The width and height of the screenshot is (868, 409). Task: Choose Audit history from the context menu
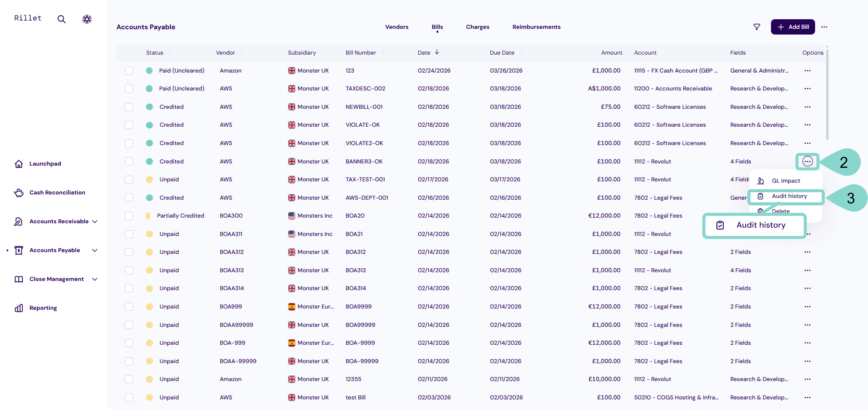point(789,196)
